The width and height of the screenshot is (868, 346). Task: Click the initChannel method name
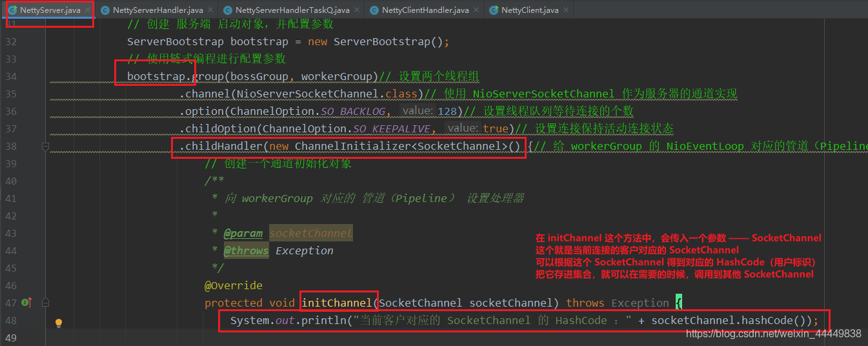(x=337, y=303)
